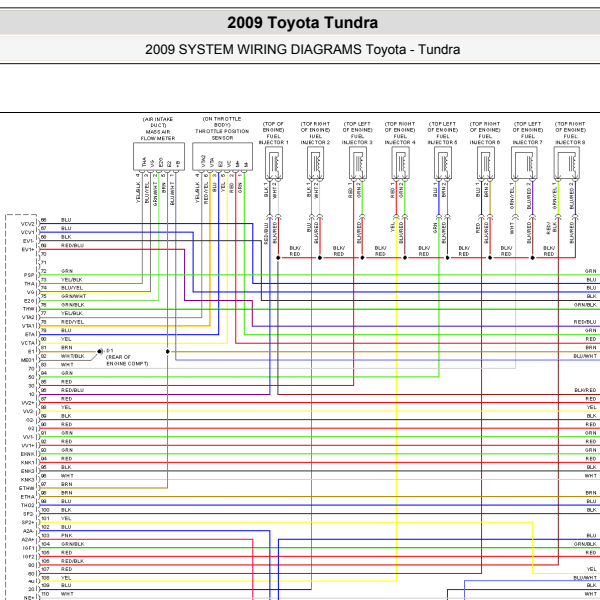Viewport: 600px width, 600px height.
Task: Click pin 72 "GRN" wire label
Action: 67,271
